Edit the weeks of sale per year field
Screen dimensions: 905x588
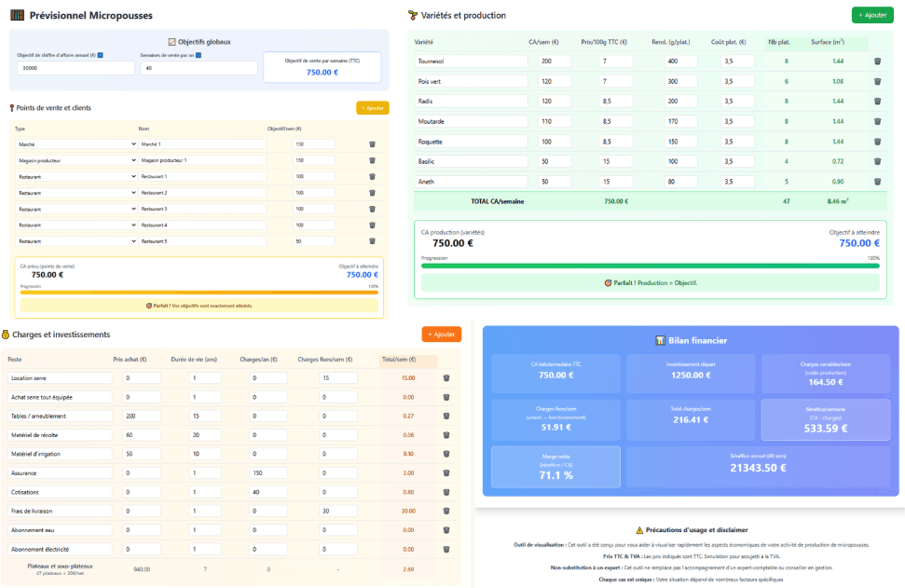pos(199,68)
